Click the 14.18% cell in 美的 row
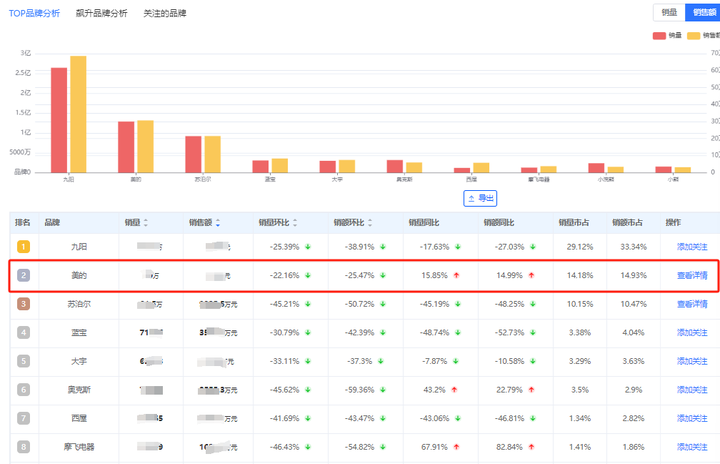The width and height of the screenshot is (720, 464). (x=579, y=276)
